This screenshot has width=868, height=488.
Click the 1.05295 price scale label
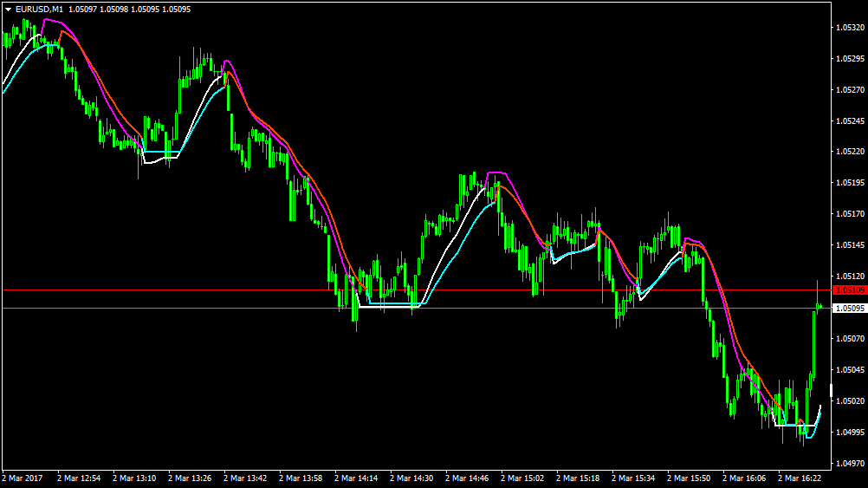(x=851, y=58)
